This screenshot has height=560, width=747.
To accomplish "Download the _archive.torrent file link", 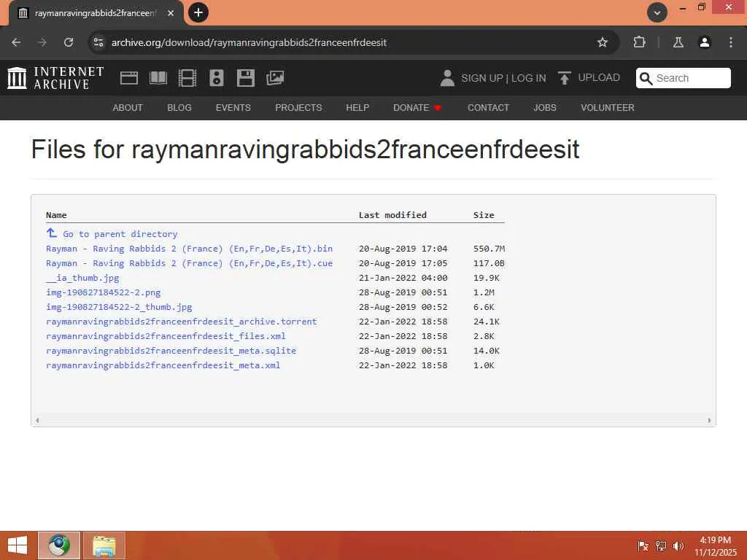I will pyautogui.click(x=182, y=322).
